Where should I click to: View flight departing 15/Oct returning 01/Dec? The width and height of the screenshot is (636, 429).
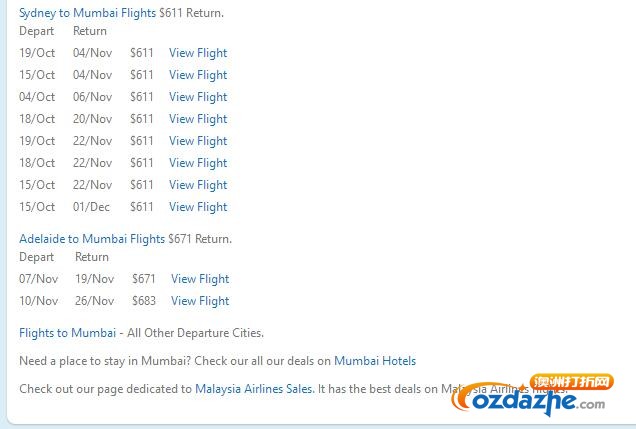point(198,207)
